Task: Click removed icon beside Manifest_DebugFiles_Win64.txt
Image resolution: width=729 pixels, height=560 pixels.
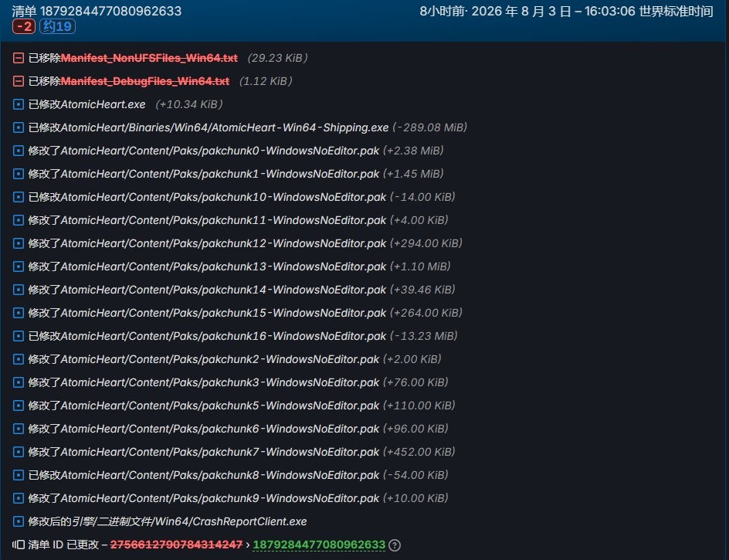Action: [18, 81]
